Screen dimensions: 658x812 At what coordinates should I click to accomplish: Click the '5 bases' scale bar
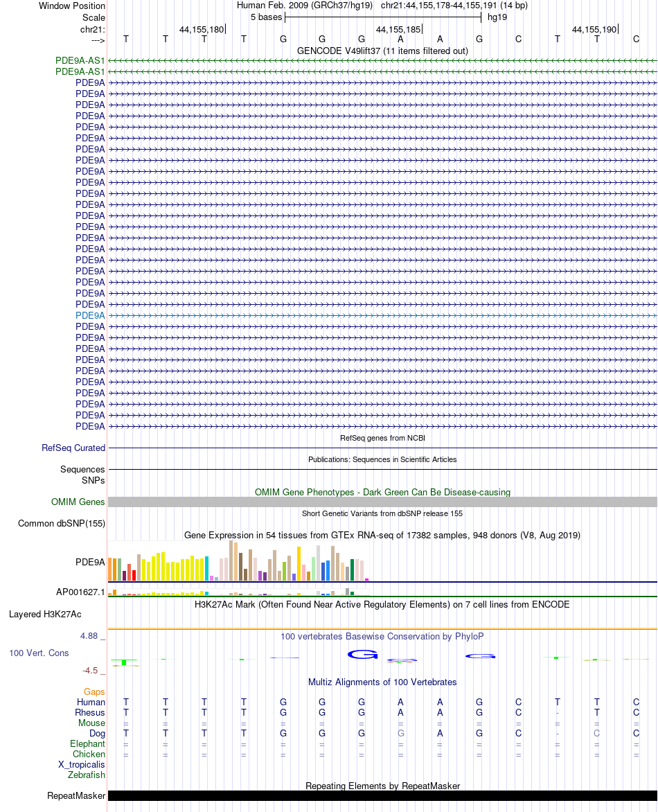(x=382, y=17)
